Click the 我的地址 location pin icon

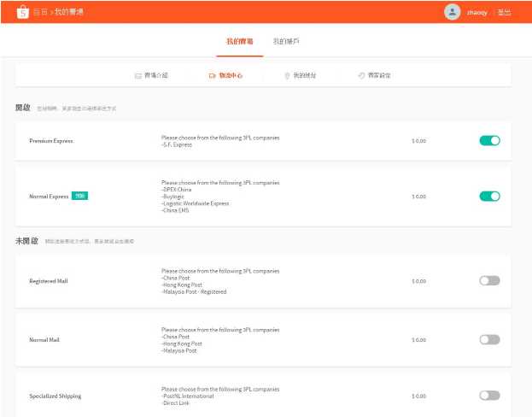click(287, 75)
